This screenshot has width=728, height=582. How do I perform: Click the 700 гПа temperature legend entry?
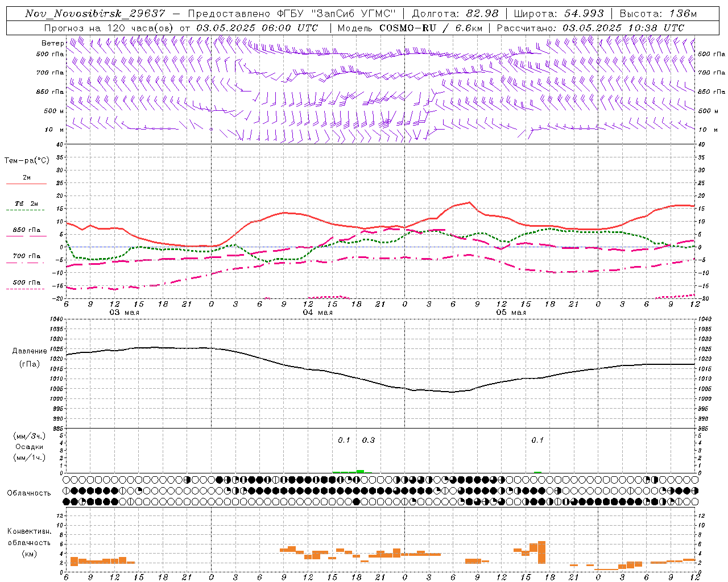pyautogui.click(x=27, y=256)
